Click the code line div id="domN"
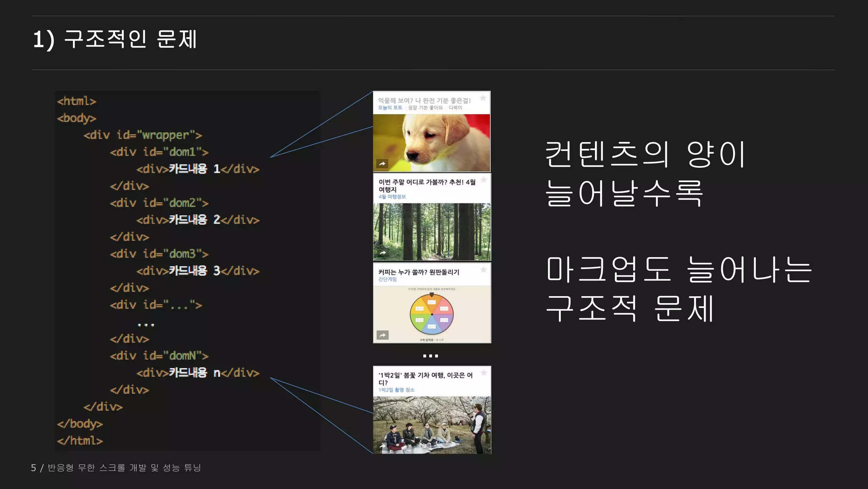 coord(159,356)
